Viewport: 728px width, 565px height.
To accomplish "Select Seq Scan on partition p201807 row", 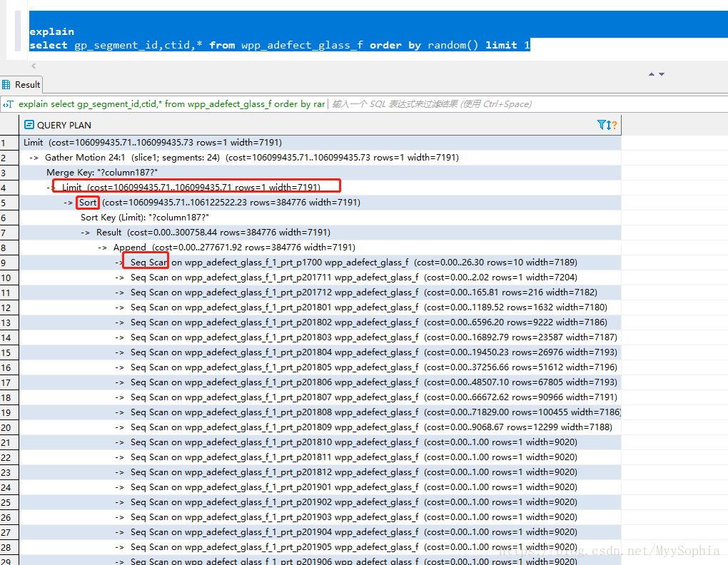I will click(320, 397).
